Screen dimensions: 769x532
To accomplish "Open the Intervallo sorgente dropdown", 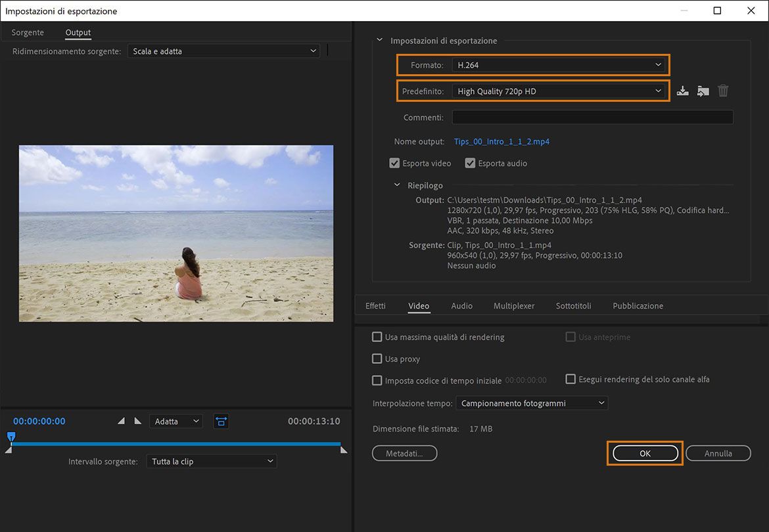I will pyautogui.click(x=211, y=460).
